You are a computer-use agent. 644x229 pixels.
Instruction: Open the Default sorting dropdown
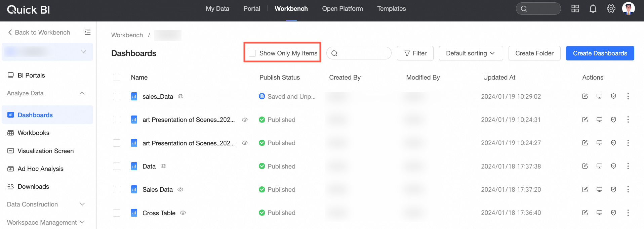click(471, 53)
